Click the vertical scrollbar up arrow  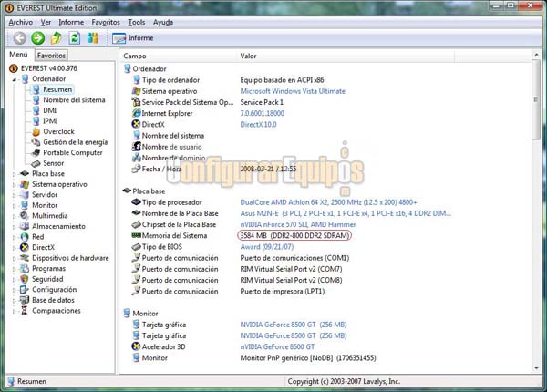(x=536, y=55)
